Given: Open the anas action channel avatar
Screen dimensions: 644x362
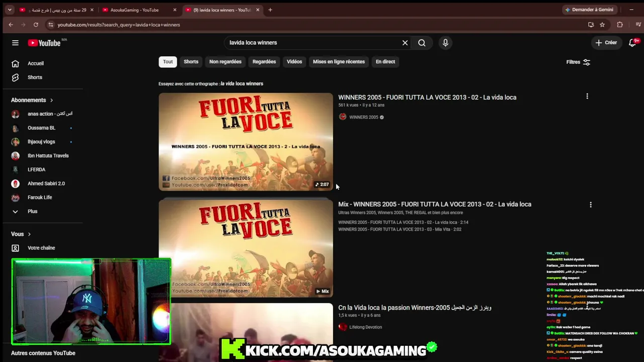Looking at the screenshot, I should point(15,114).
